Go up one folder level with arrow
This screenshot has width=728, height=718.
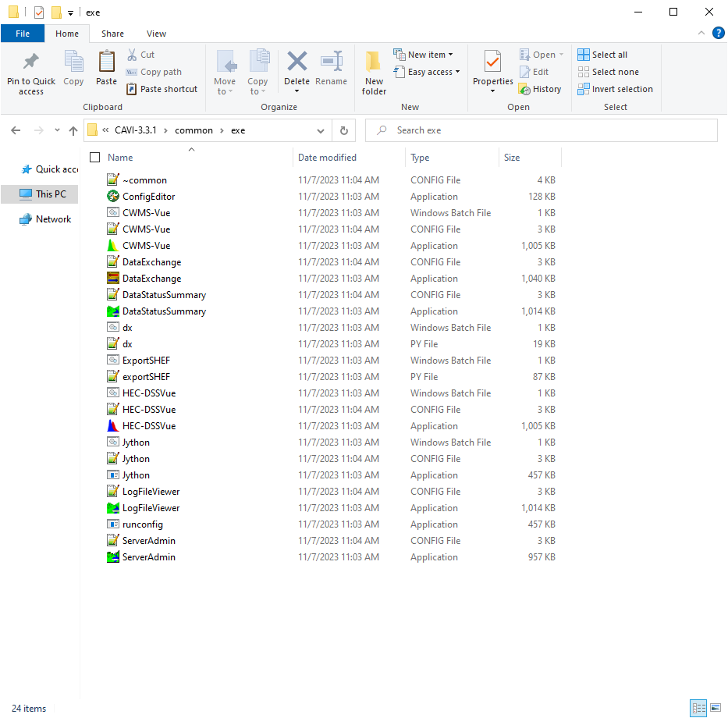pos(73,130)
